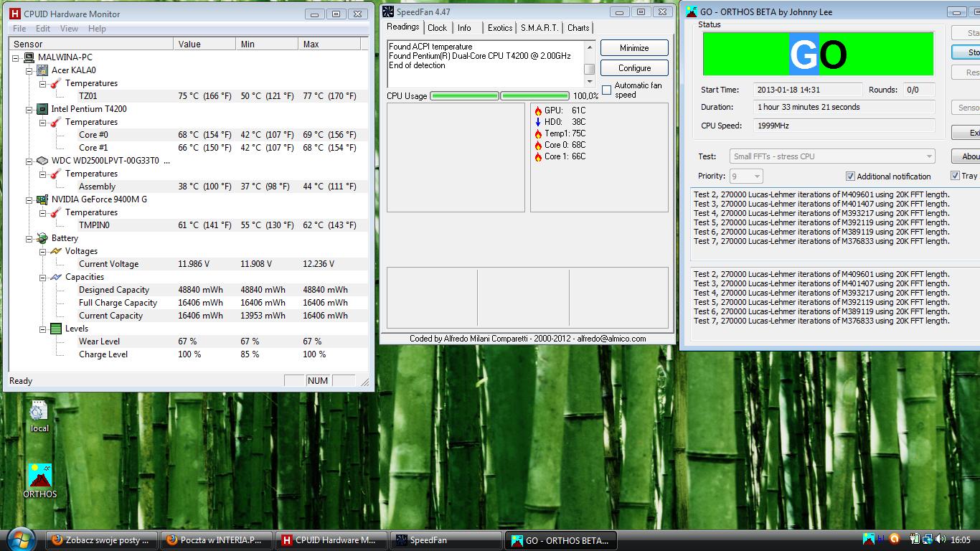Collapse the Capacities node under Battery
Screen dimensions: 980x551
coord(43,277)
